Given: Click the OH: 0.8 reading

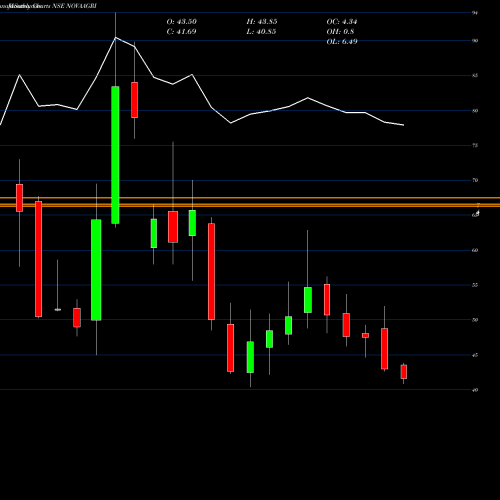Looking at the screenshot, I should (340, 32).
